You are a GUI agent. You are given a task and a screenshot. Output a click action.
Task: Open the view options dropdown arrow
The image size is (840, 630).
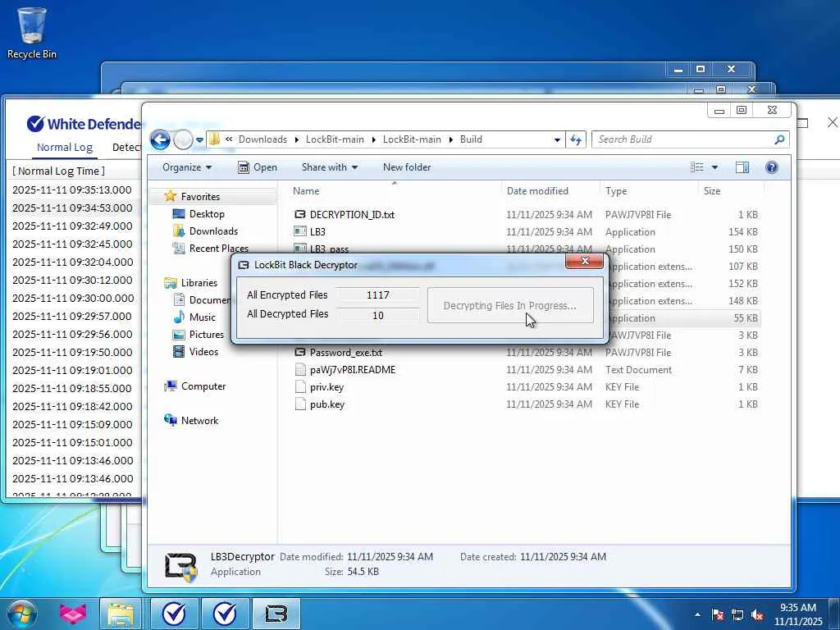(x=714, y=167)
